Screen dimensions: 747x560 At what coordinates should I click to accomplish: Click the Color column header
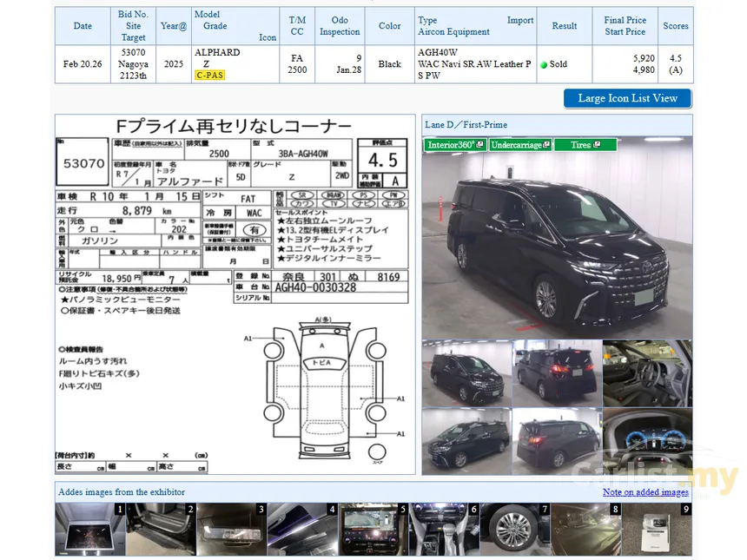tap(390, 26)
